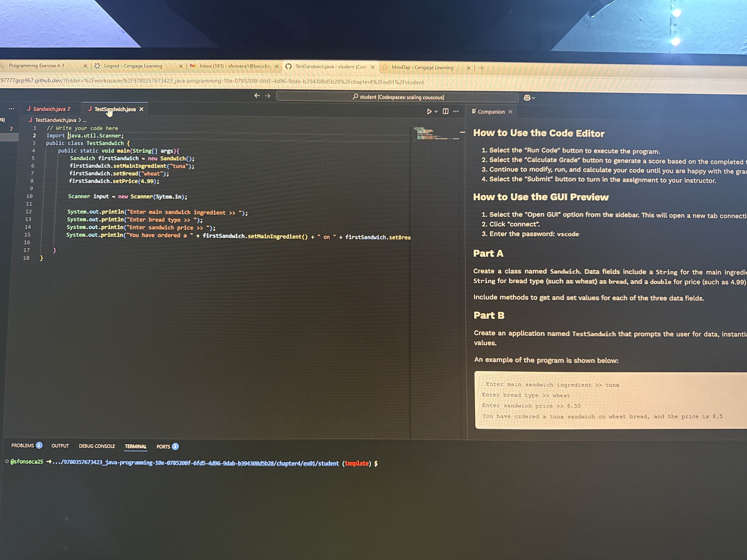Viewport: 747px width, 560px height.
Task: Click the split editor right icon
Action: pyautogui.click(x=445, y=111)
